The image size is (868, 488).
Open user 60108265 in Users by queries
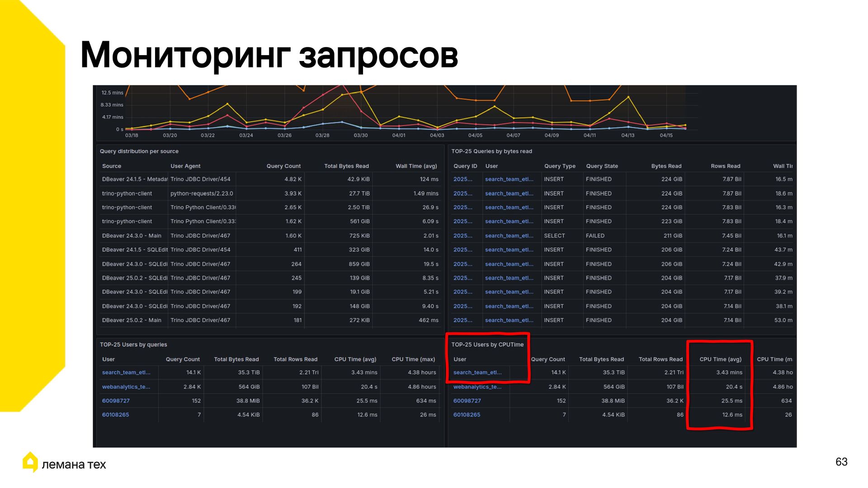[115, 415]
